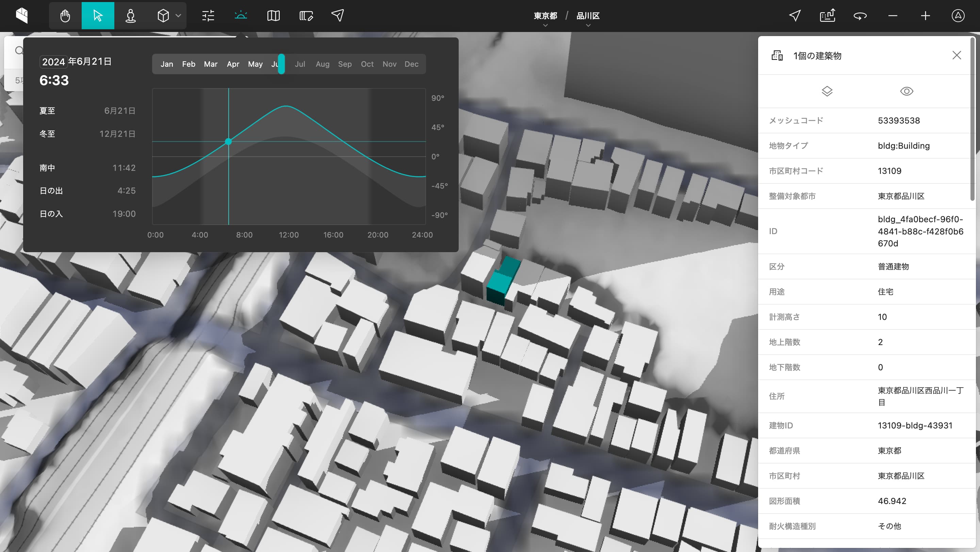Screen dimensions: 980x552
Task: Click mesh code value 53393538
Action: [x=899, y=120]
